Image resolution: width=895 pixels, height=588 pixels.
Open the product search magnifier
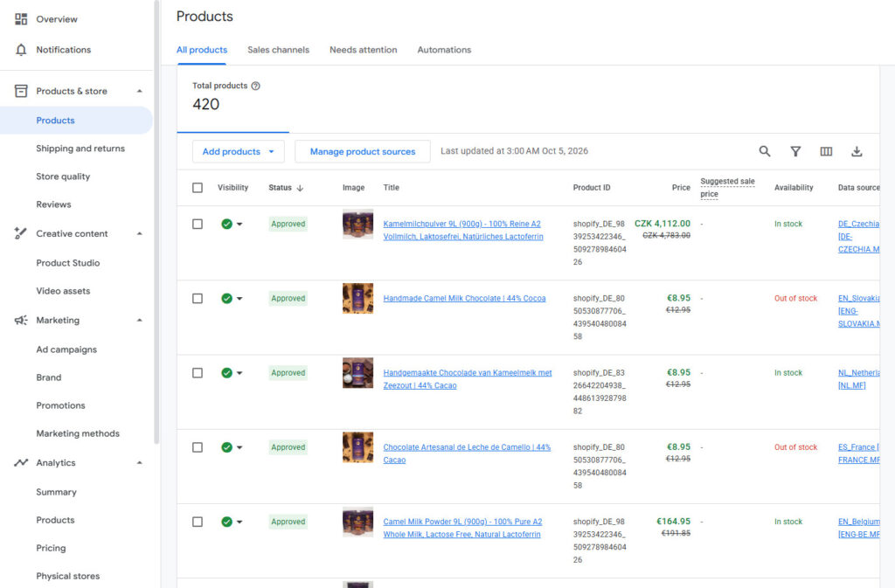click(764, 151)
